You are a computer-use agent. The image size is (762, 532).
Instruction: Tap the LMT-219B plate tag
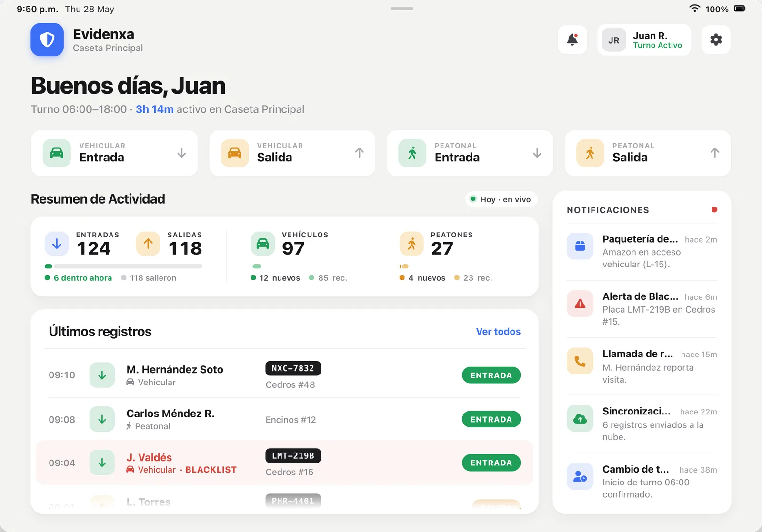click(x=293, y=456)
